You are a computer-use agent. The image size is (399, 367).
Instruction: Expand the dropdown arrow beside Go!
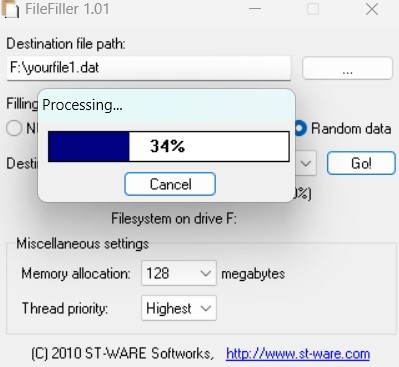(x=306, y=163)
